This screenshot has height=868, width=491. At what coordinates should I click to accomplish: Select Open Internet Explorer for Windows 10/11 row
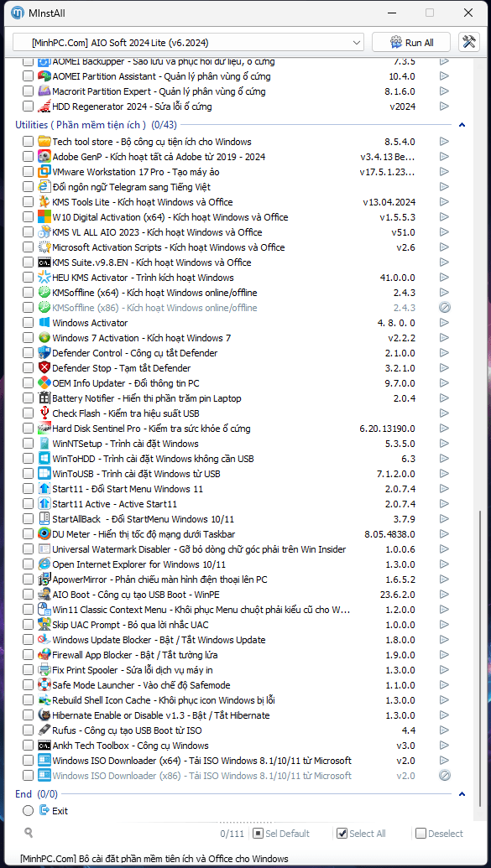click(138, 564)
